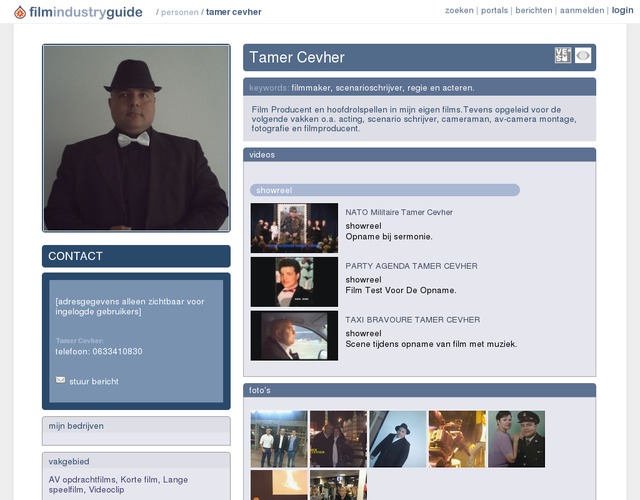This screenshot has width=640, height=500.
Task: Open photo of man in military uniform
Action: point(516,439)
